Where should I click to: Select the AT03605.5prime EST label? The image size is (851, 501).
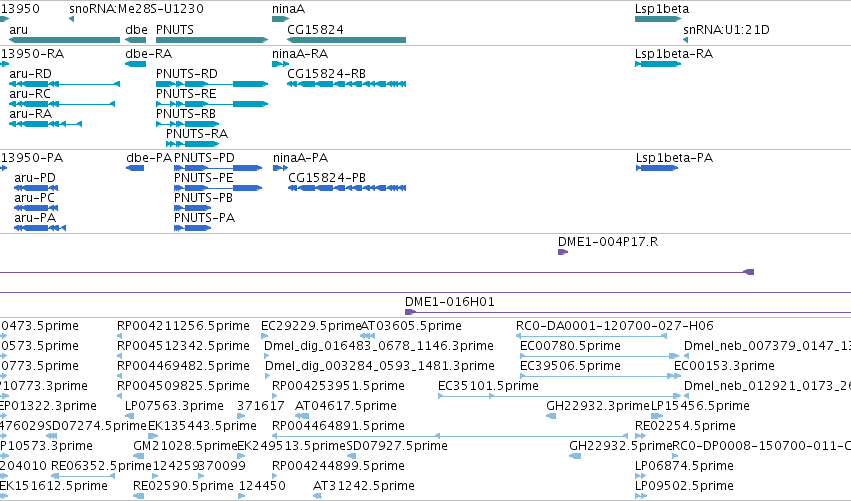411,326
